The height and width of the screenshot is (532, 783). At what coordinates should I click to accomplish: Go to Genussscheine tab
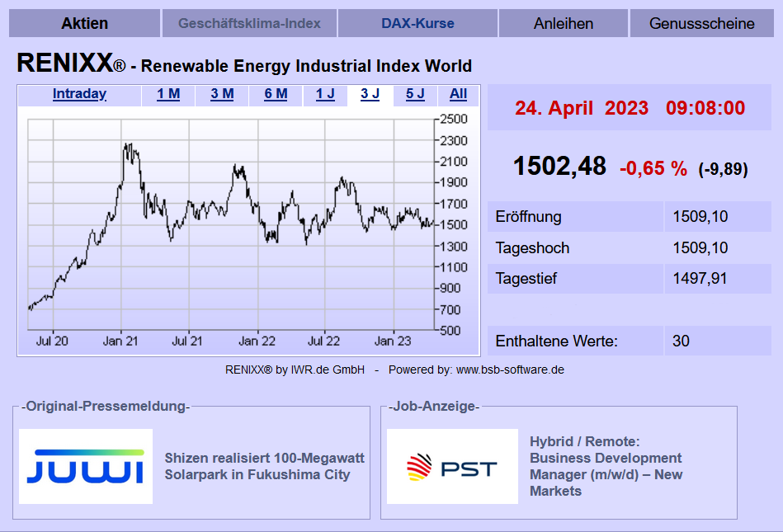701,23
